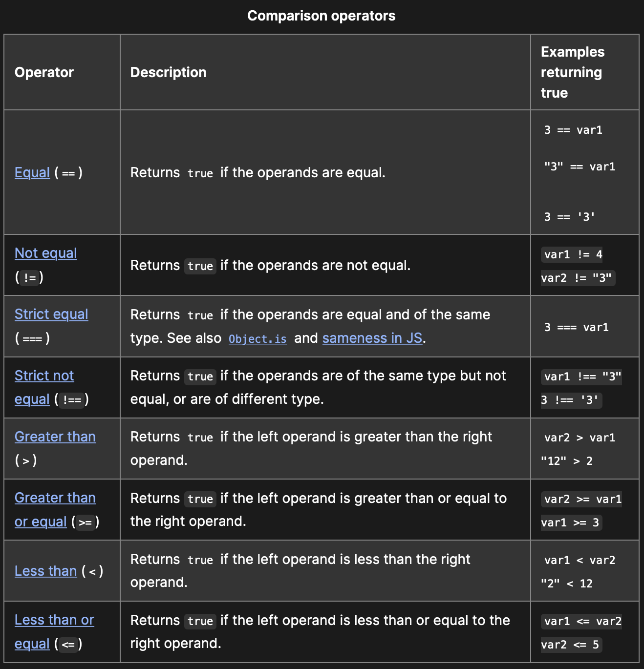Click the 3 === var1 code example
Viewport: 644px width, 669px height.
[577, 327]
